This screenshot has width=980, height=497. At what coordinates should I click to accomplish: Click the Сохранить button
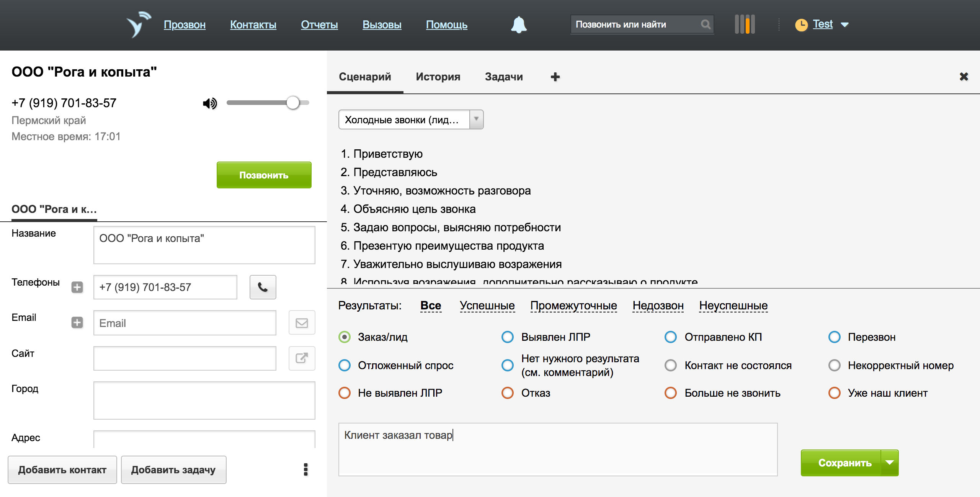(841, 463)
